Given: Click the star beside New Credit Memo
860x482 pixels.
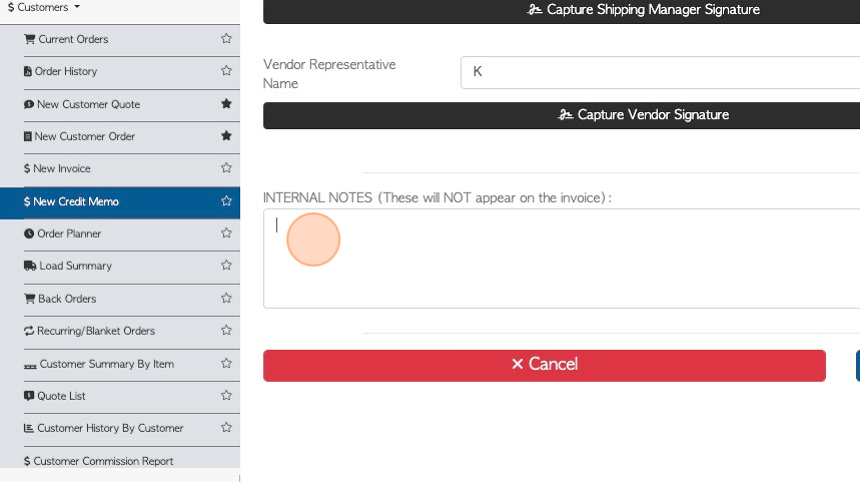Looking at the screenshot, I should [226, 201].
